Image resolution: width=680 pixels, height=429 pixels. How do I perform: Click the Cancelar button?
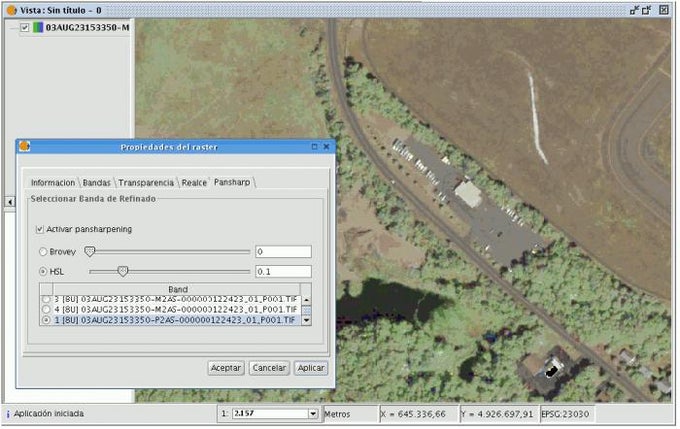coord(269,368)
